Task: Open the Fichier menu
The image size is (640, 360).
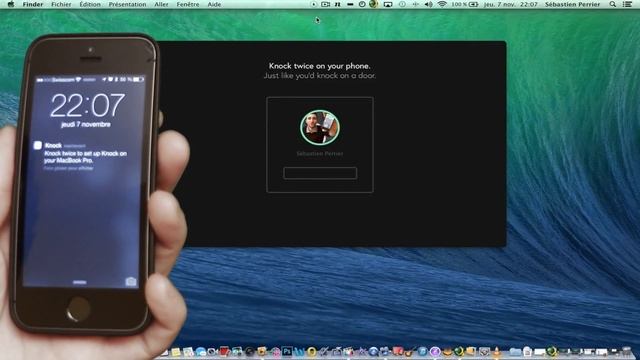Action: [x=61, y=4]
